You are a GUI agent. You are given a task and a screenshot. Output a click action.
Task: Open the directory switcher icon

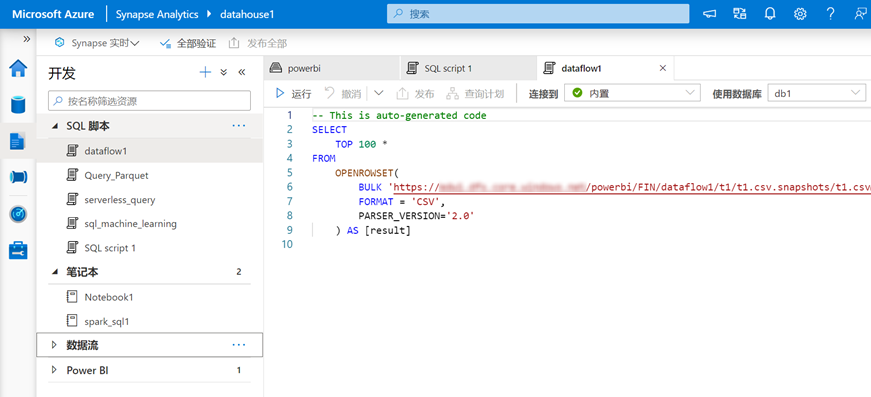(x=739, y=14)
